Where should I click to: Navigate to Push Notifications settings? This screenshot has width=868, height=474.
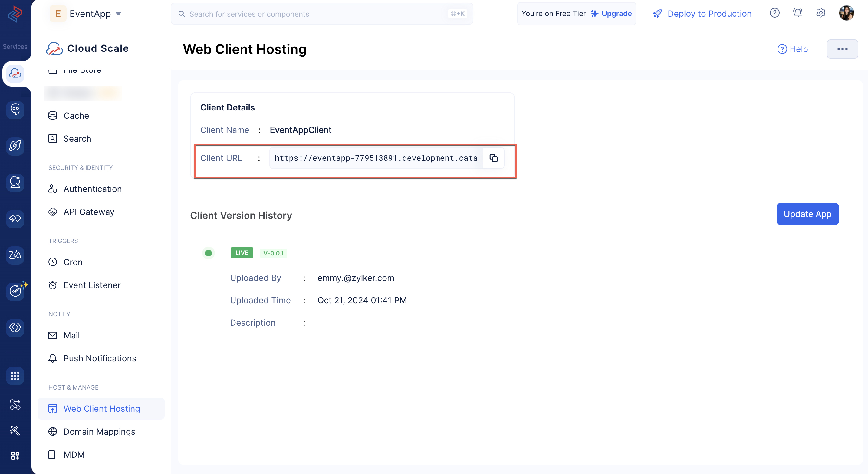tap(100, 358)
